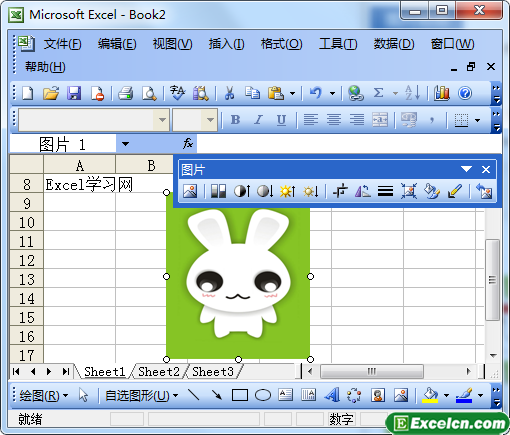Run the Spelling check icon
The image size is (510, 435).
(x=177, y=93)
